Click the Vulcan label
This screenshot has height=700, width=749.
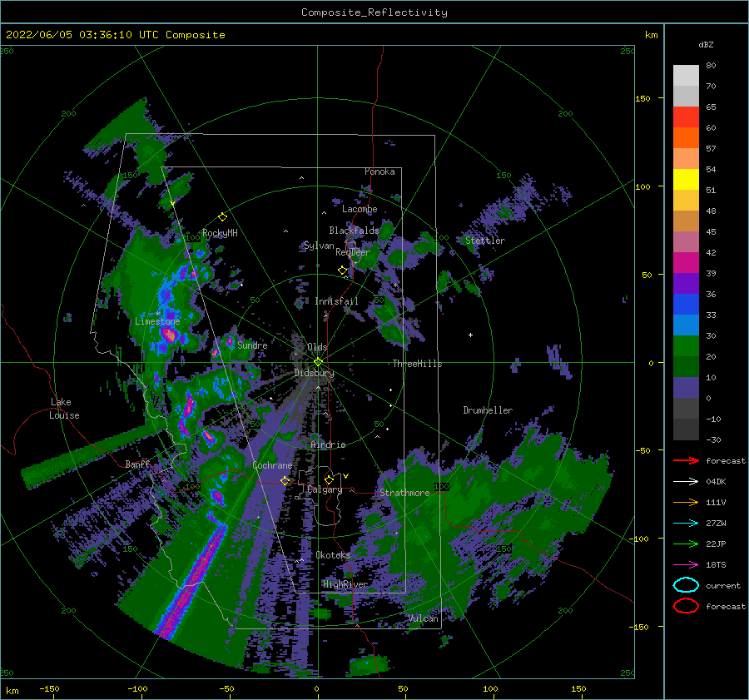[x=423, y=618]
